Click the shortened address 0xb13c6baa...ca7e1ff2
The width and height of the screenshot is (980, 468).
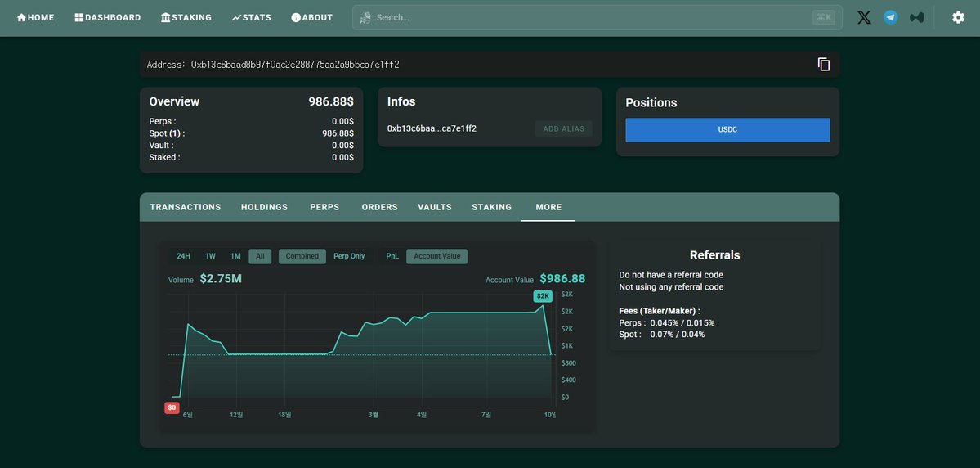(432, 129)
